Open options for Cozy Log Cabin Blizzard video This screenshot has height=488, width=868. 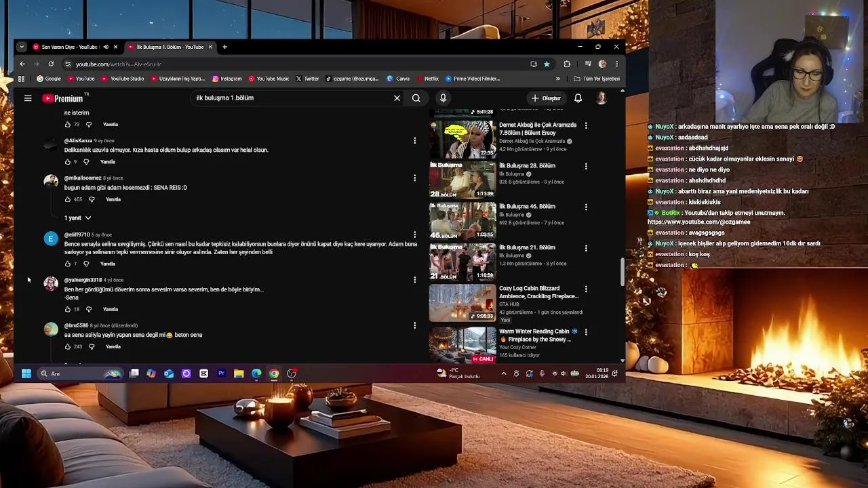(586, 289)
